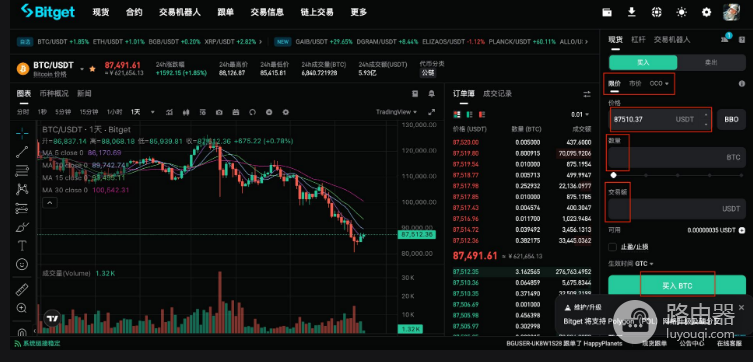Select the horizontal lines Fibonacci tool
This screenshot has height=362, width=753.
[22, 170]
